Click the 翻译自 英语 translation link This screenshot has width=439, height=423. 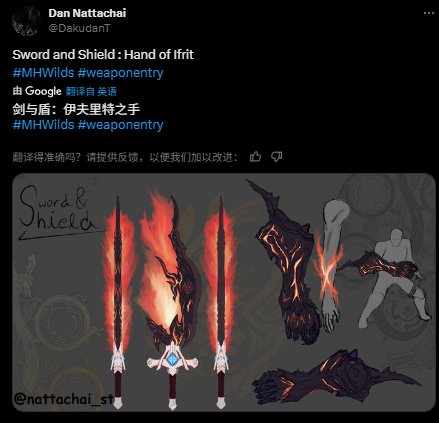(91, 91)
